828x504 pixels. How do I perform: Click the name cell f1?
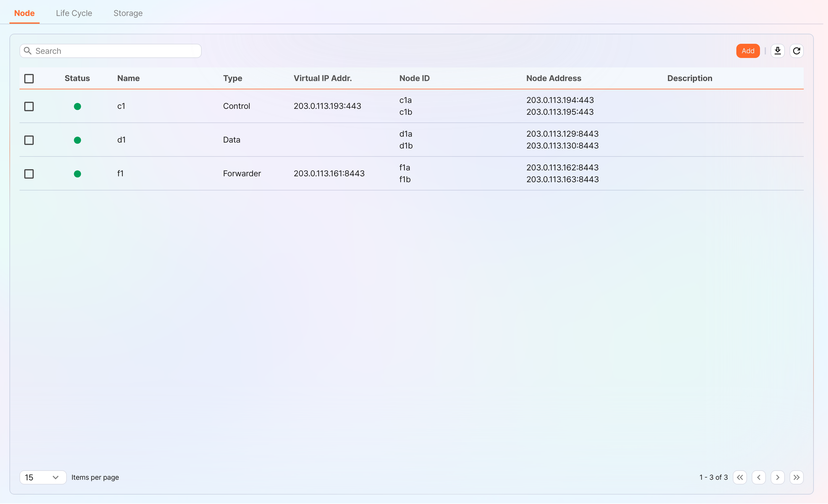point(120,173)
